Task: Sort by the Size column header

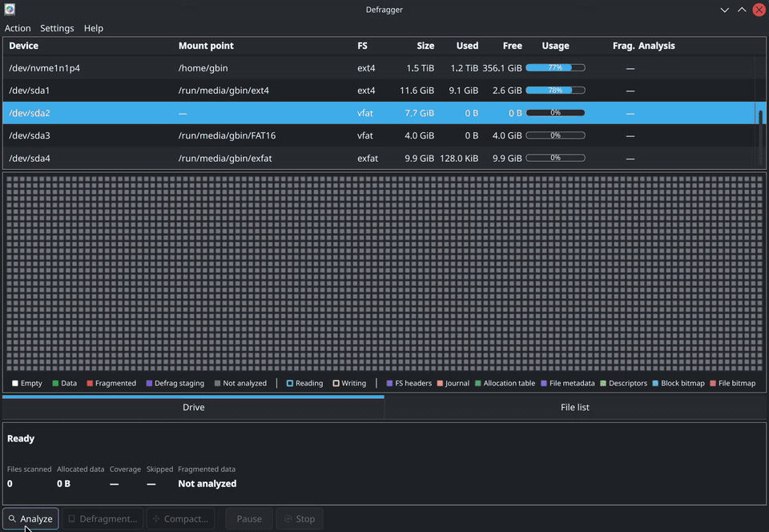Action: click(x=425, y=46)
